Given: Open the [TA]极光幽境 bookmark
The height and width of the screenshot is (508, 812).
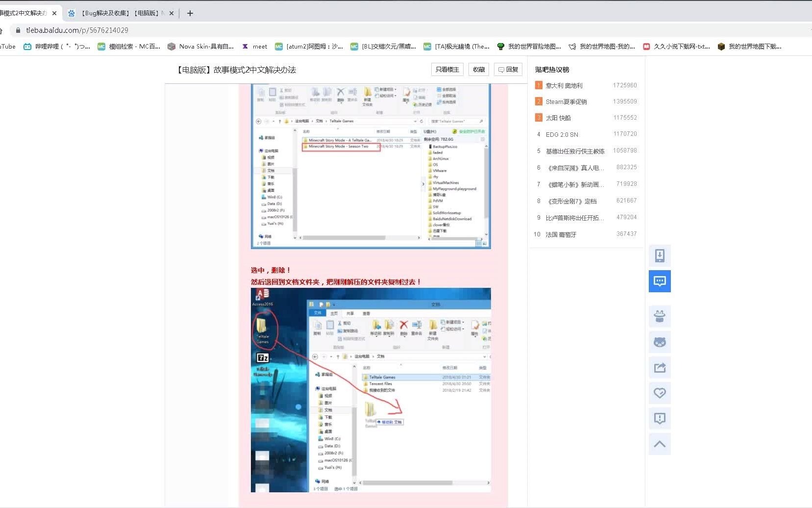Looking at the screenshot, I should point(456,47).
